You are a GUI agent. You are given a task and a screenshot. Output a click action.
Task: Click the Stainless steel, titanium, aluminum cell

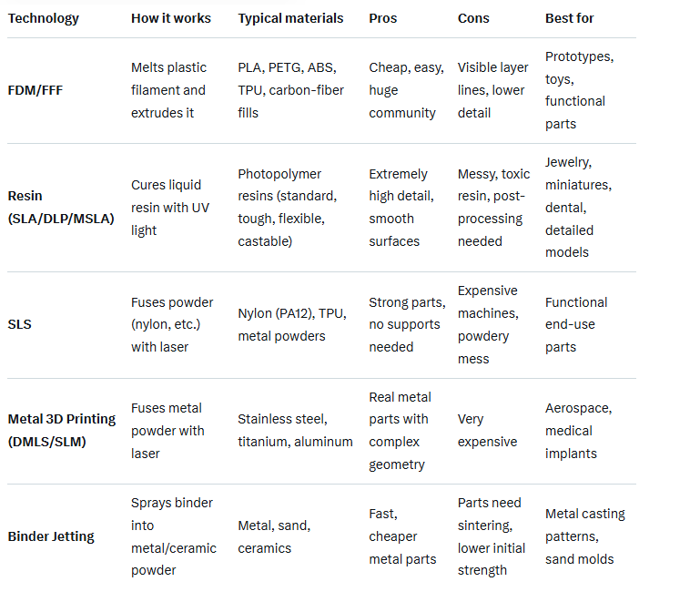click(295, 430)
